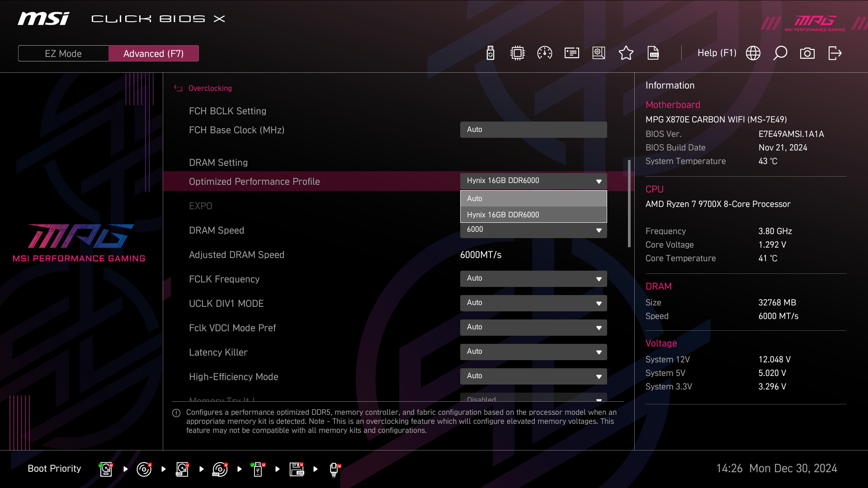Click the Core Voltage 1.292 V value

772,245
